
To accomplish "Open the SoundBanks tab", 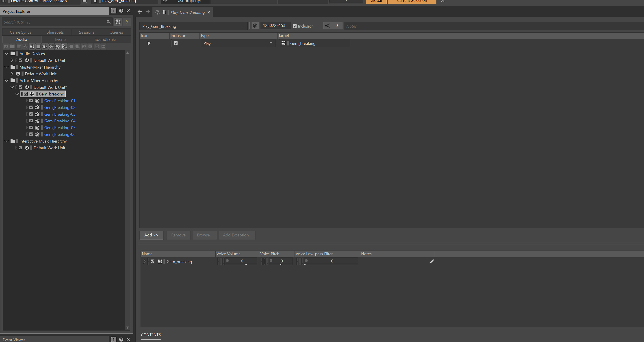I will tap(105, 39).
